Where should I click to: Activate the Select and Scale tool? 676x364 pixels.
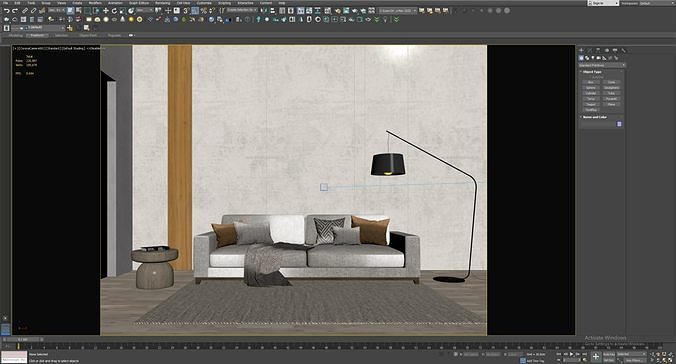coord(123,10)
